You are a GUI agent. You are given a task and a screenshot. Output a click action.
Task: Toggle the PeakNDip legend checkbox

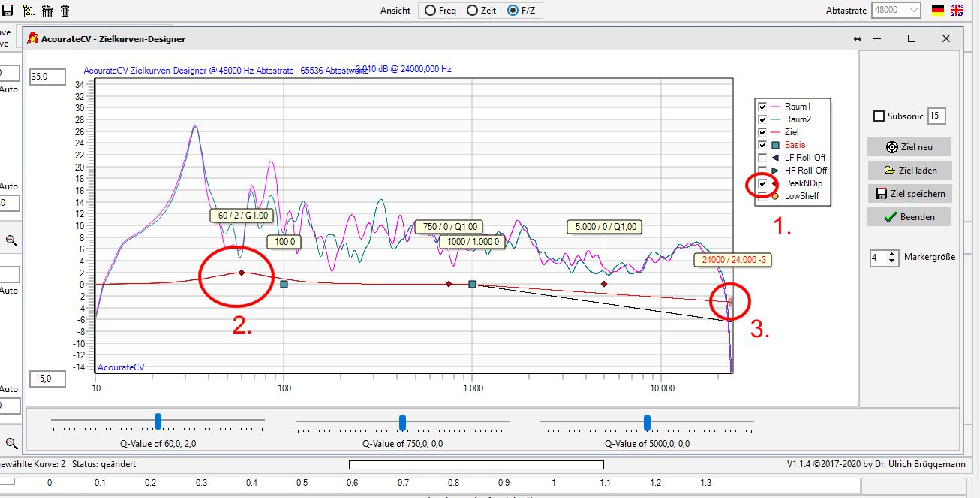click(762, 183)
